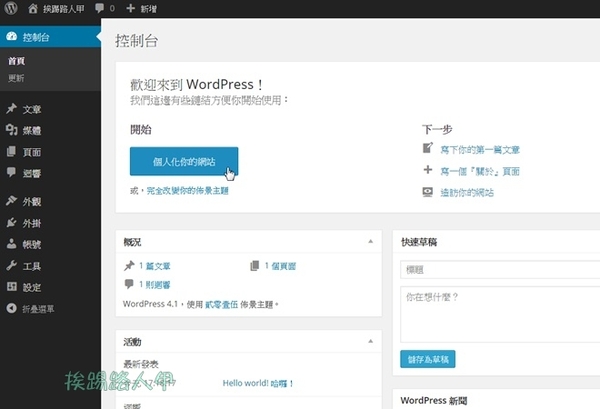
Task: Open 外掛 menu label in sidebar
Action: 32,223
